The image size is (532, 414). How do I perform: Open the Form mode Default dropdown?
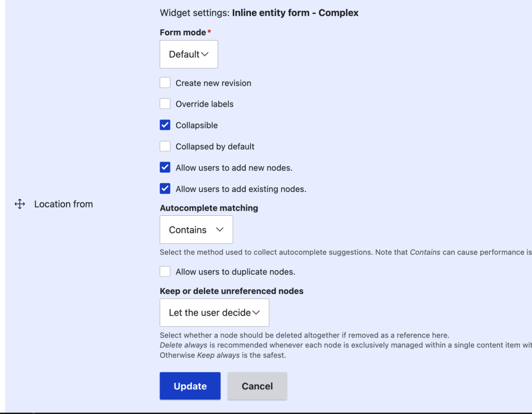pos(189,54)
